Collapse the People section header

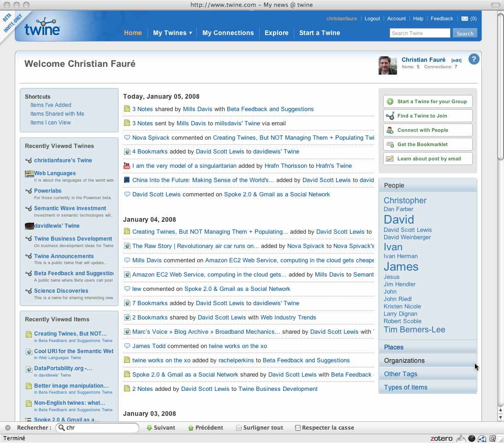[427, 185]
